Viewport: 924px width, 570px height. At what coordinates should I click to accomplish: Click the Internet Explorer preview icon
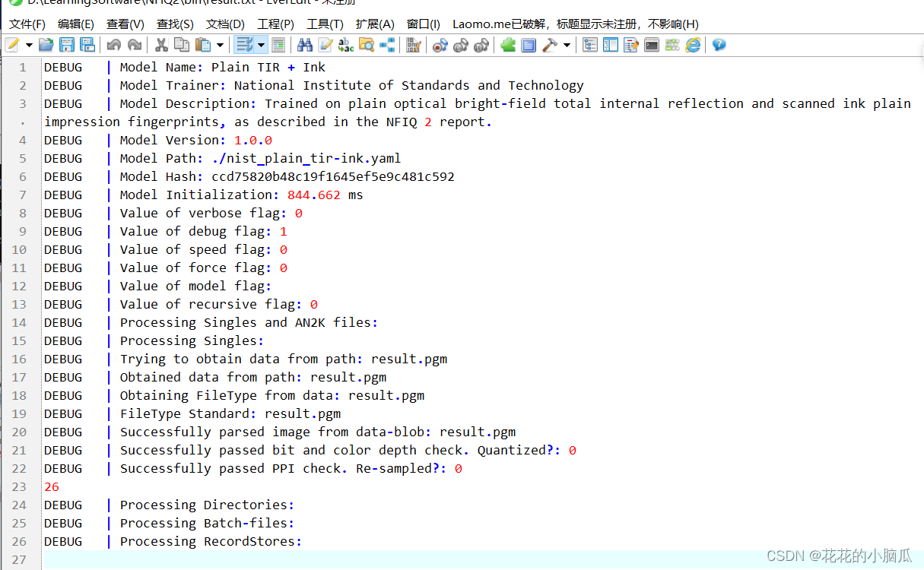[693, 45]
